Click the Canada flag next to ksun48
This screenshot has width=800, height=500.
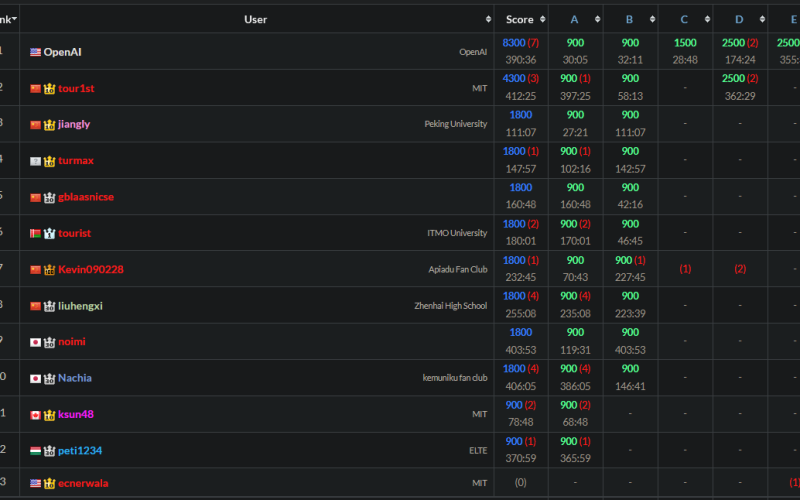click(x=35, y=415)
